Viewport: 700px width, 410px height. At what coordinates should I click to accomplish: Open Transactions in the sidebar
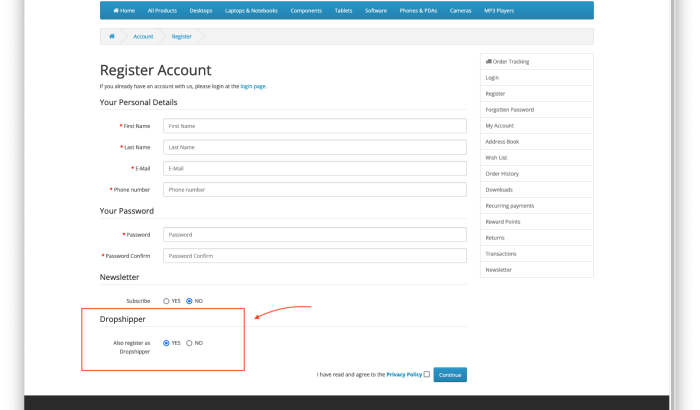[537, 254]
